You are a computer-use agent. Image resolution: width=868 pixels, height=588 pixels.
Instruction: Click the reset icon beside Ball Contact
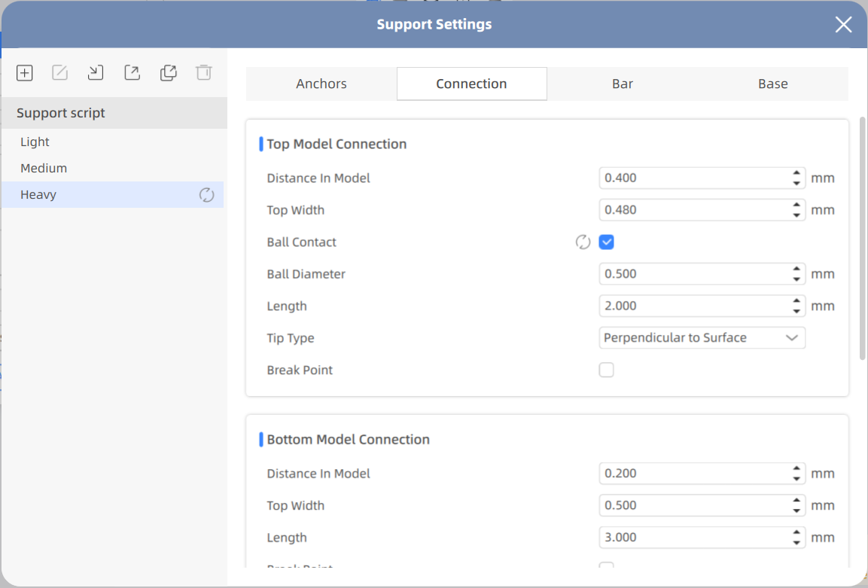pyautogui.click(x=583, y=242)
